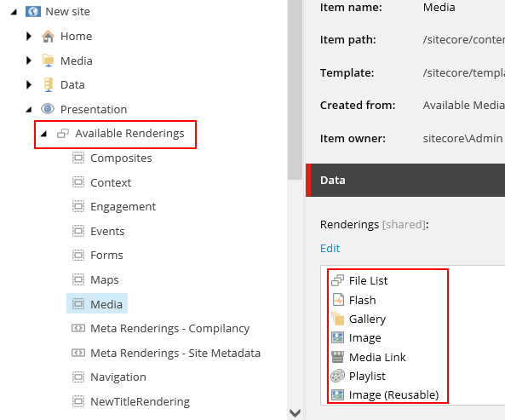Click the Presentation eye icon

(x=48, y=109)
